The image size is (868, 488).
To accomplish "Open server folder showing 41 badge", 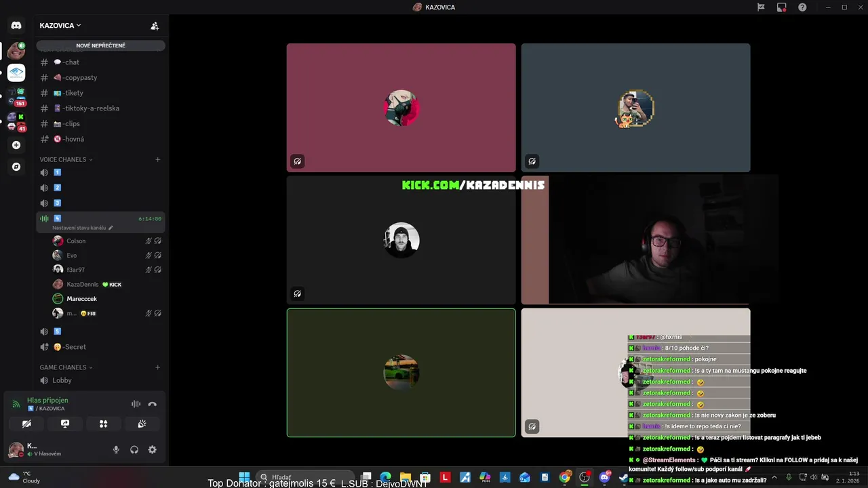I will click(x=16, y=122).
